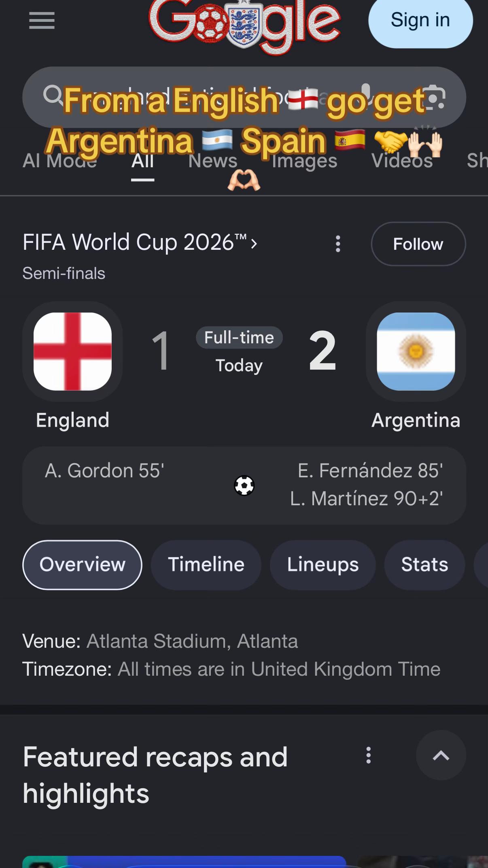This screenshot has height=868, width=488.
Task: Switch to the Timeline chip
Action: tap(206, 565)
